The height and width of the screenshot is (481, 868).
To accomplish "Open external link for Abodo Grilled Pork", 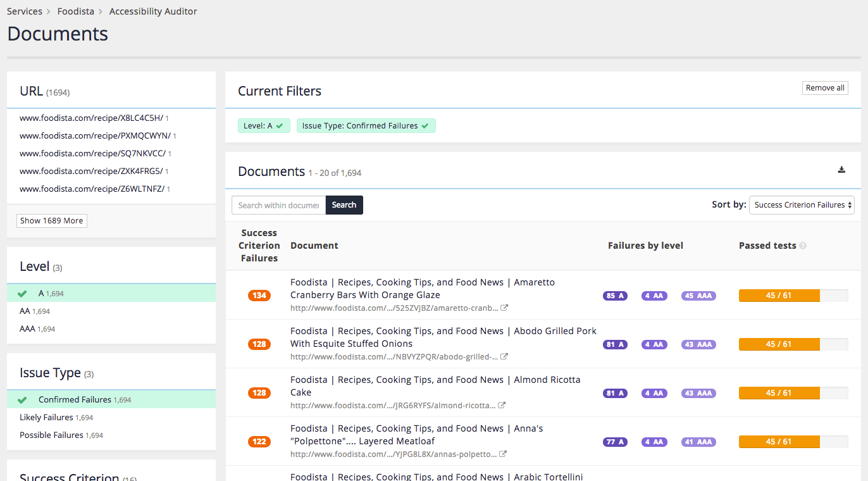I will pos(504,357).
